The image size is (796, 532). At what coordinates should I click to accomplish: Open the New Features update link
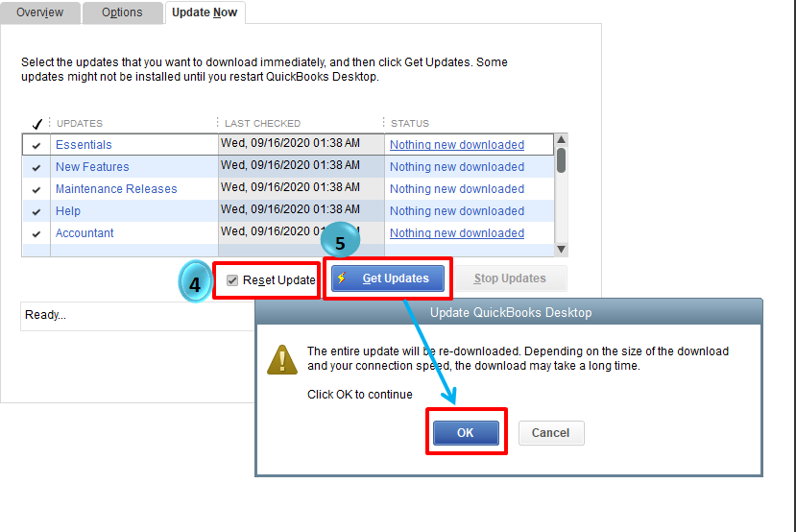[x=92, y=166]
